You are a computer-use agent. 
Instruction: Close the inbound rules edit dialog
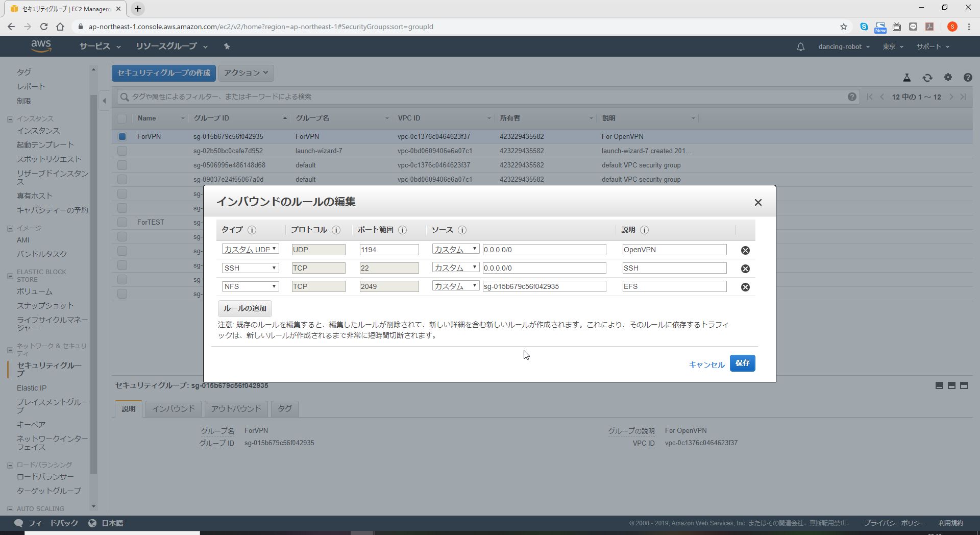[x=758, y=203]
